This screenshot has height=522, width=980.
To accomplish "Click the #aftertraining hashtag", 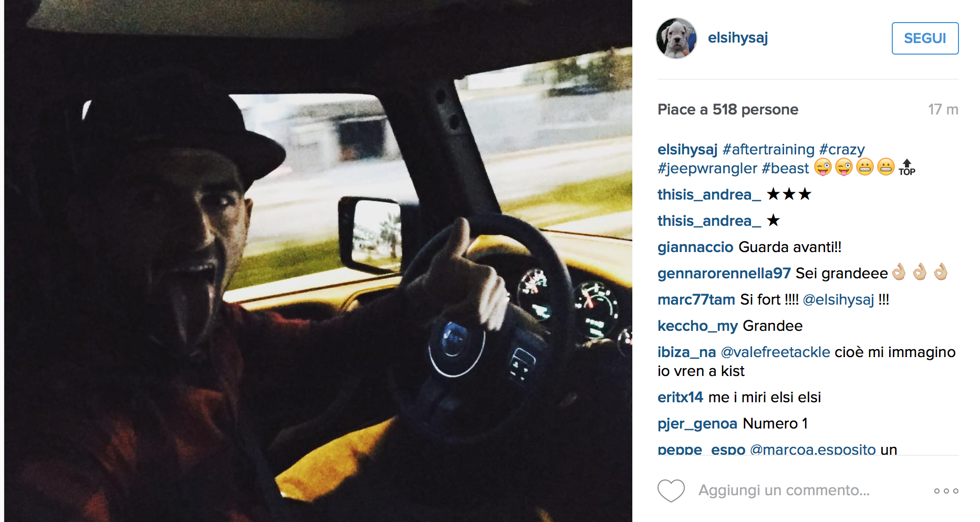I will [x=768, y=150].
